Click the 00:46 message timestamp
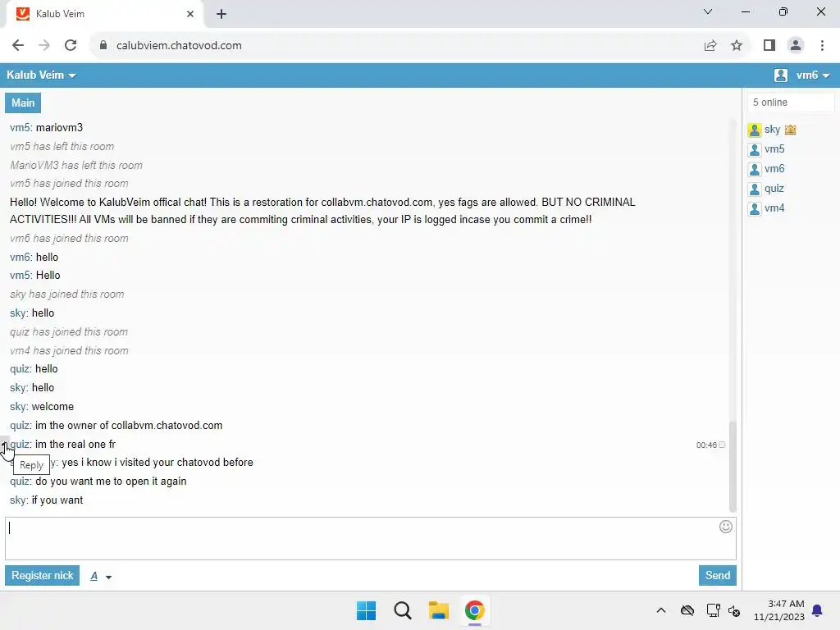Viewport: 840px width, 630px height. pyautogui.click(x=706, y=445)
